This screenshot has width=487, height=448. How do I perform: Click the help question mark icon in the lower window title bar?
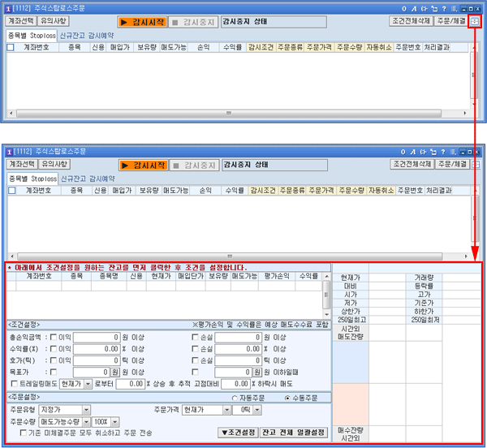[443, 152]
